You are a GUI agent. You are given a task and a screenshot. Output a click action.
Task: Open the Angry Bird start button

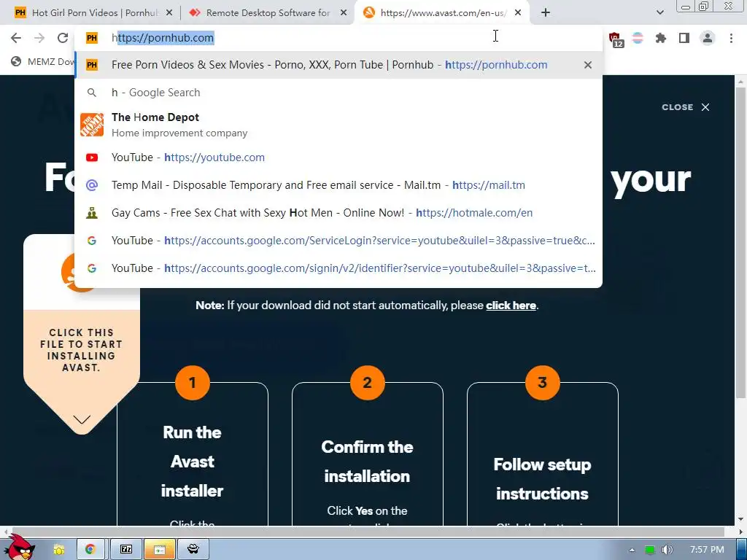[x=19, y=548]
